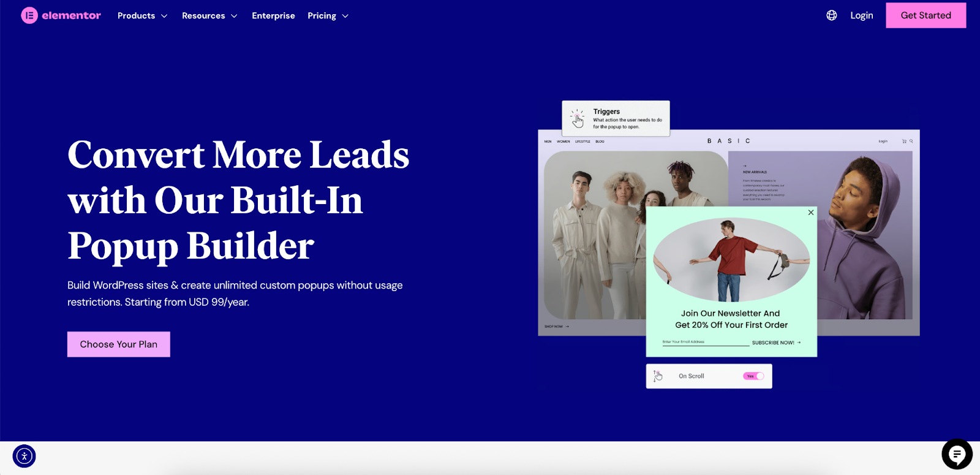Screen dimensions: 980x475
Task: Click the Login link in header
Action: [861, 15]
